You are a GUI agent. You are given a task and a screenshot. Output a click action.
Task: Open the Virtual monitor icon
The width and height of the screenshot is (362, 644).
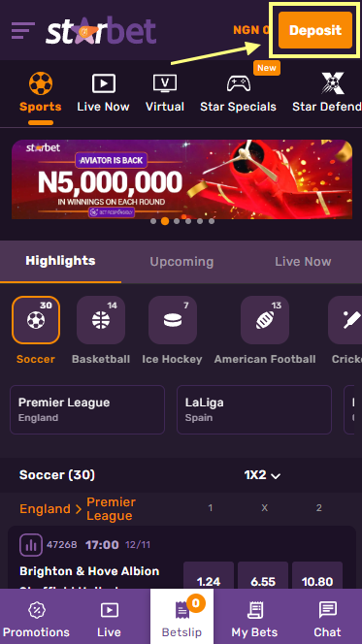pos(165,83)
